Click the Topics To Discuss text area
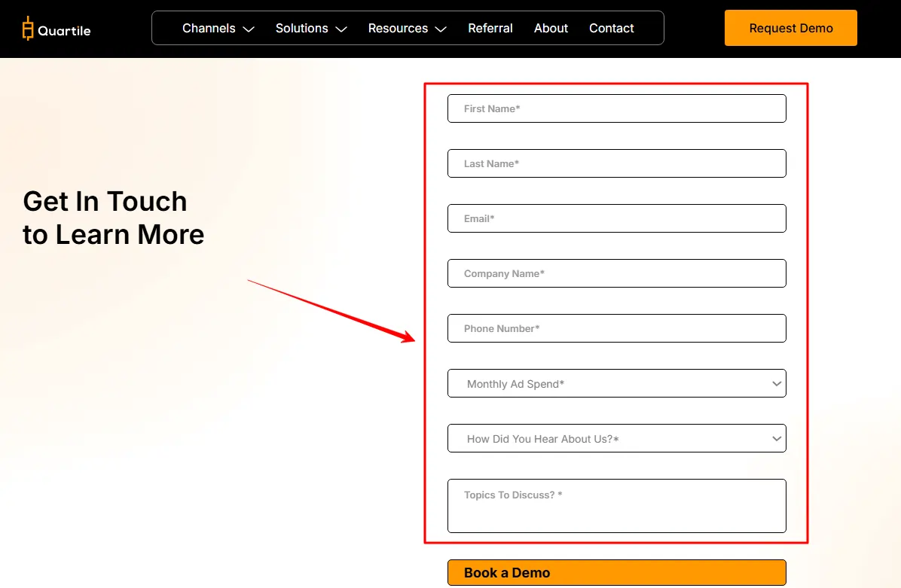Screen dimensions: 901x588 [616, 505]
